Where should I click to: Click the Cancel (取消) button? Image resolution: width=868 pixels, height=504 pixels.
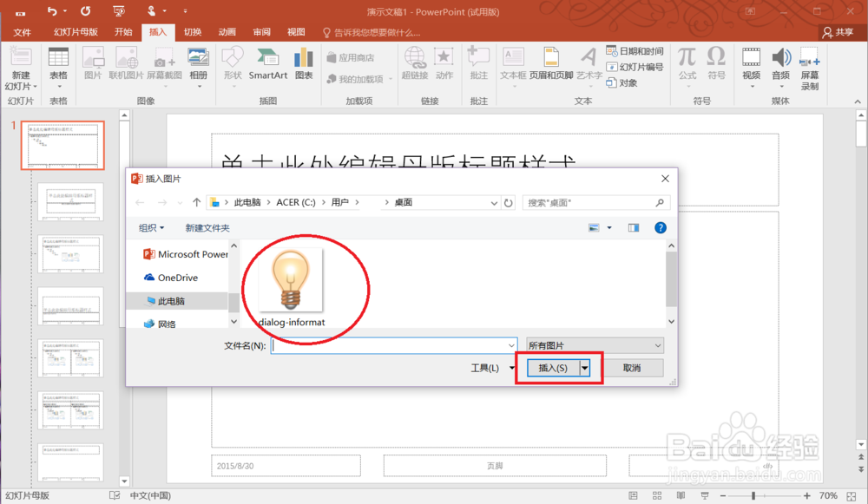point(632,368)
